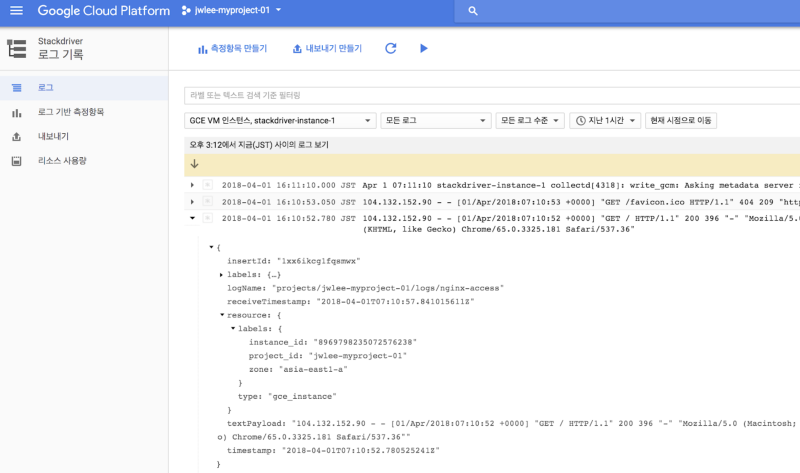Open the 모든 로그 수준 dropdown
This screenshot has width=800, height=473.
[529, 121]
